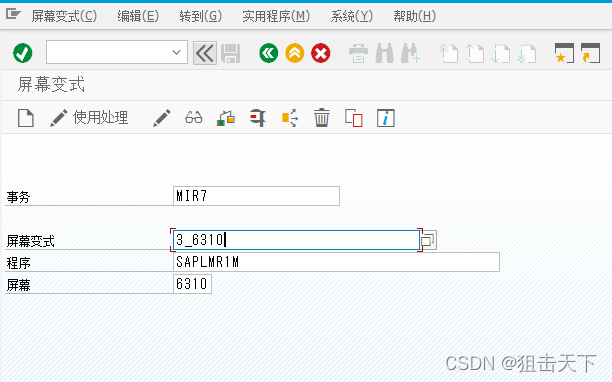Click the 屏幕变式 page title text
612x382 pixels.
point(51,84)
